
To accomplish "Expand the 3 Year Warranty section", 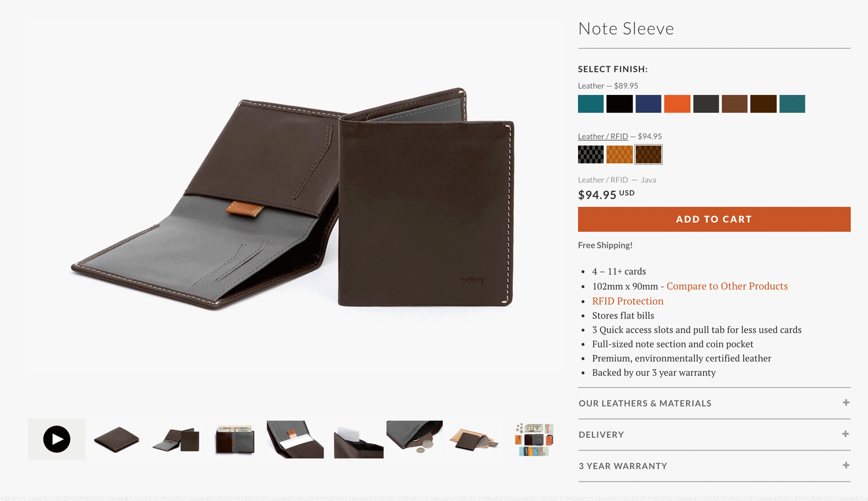I will [714, 466].
